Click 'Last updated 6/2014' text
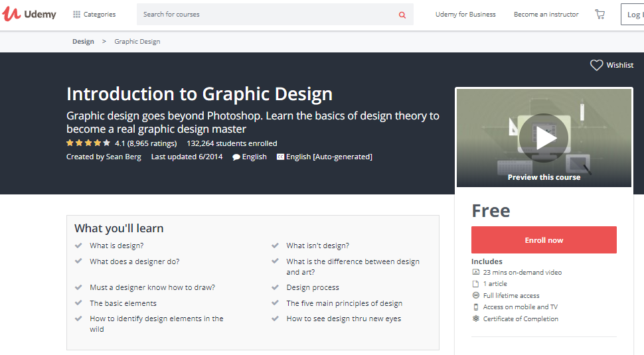The width and height of the screenshot is (644, 355). pos(187,157)
